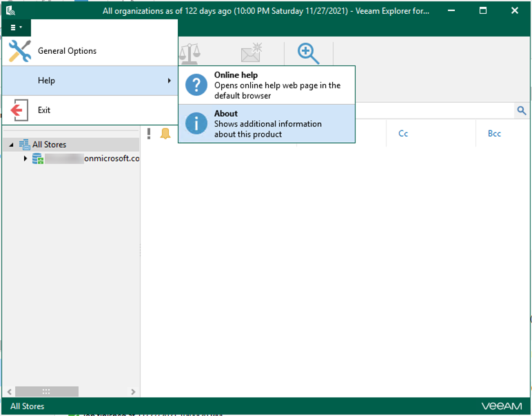Sort by the Bcc column header
The height and width of the screenshot is (416, 532).
point(494,133)
